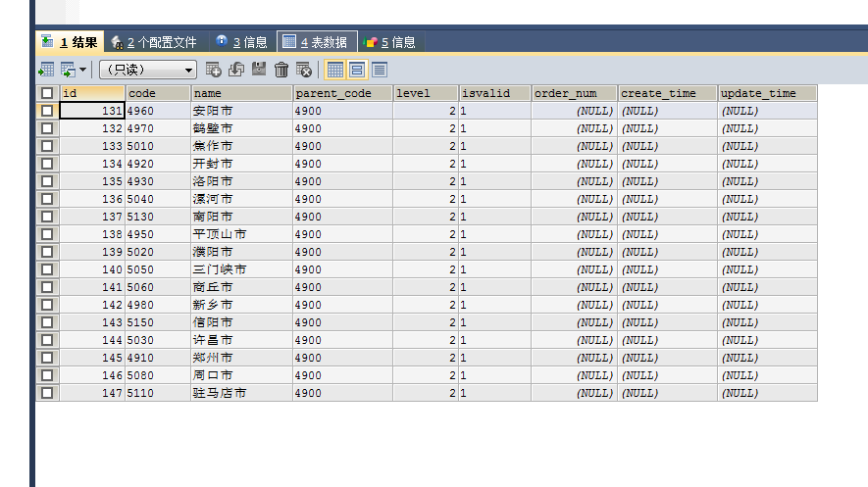Select the name cell 许昌市
The height and width of the screenshot is (487, 868).
(x=241, y=340)
